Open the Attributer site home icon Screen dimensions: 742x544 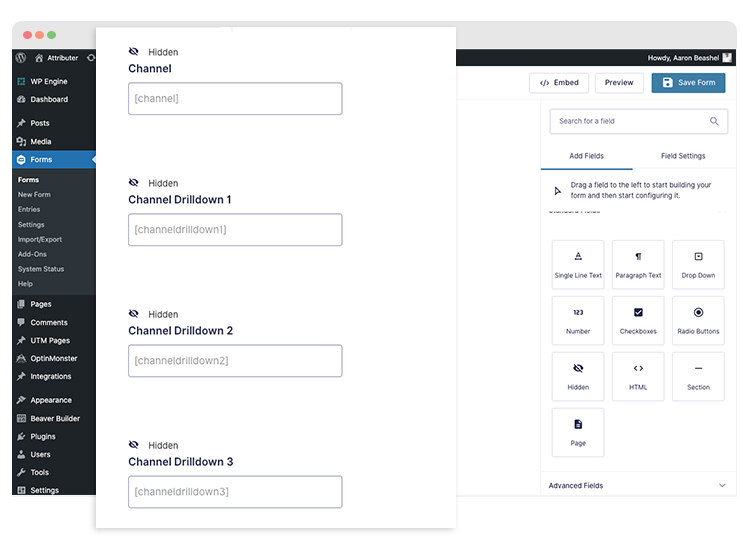(x=39, y=58)
